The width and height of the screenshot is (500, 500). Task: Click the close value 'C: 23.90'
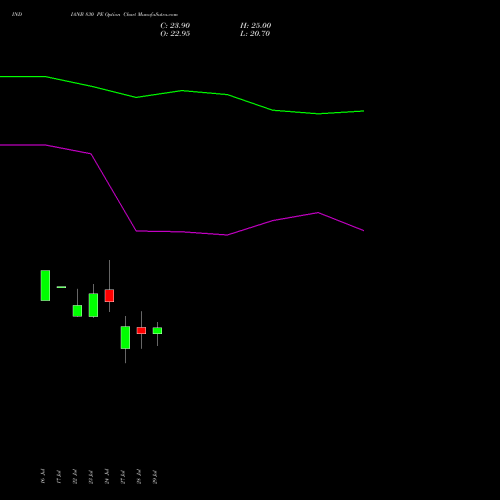[x=175, y=26]
